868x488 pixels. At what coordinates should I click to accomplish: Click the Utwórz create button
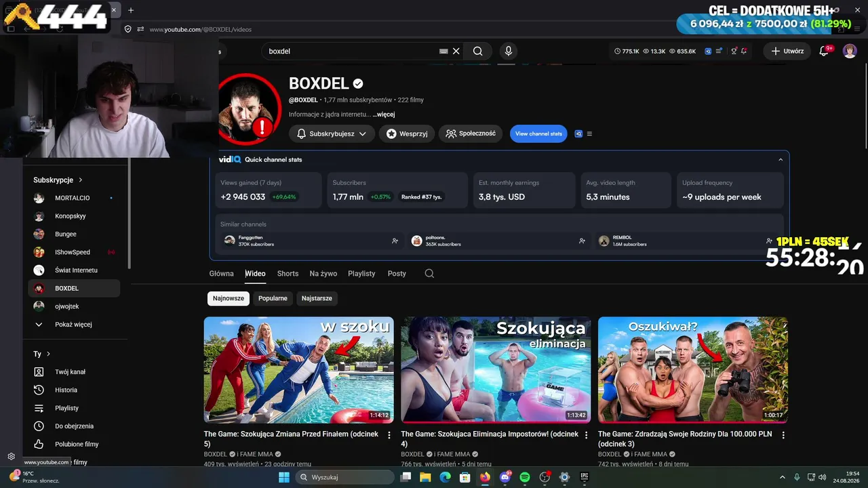point(787,51)
